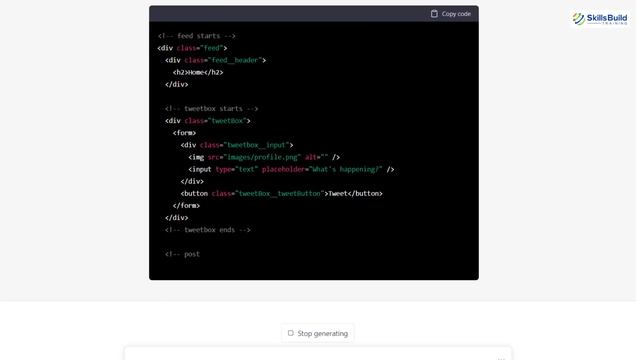Click the button tweetBox__tweetButton line
Image resolution: width=640 pixels, height=360 pixels.
282,193
